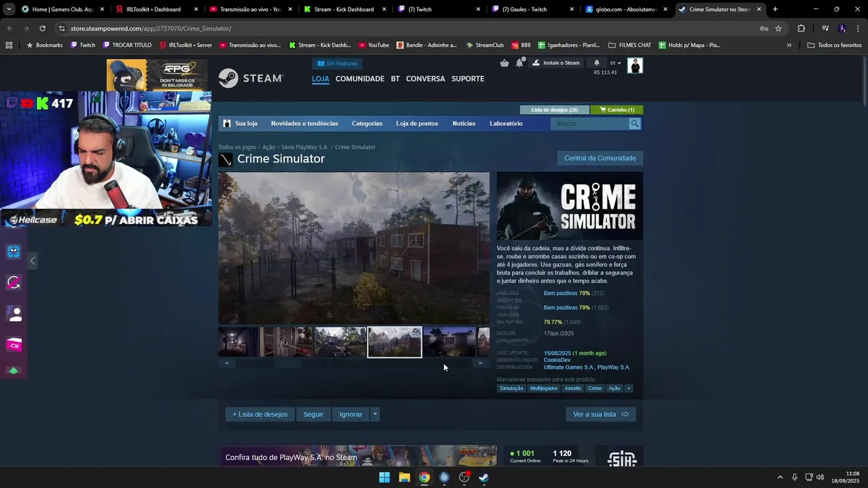Add game via + Lista de desejos

pos(260,414)
